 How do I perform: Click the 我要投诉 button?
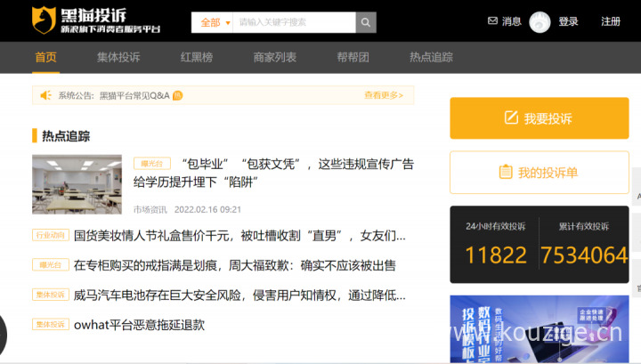(x=540, y=118)
